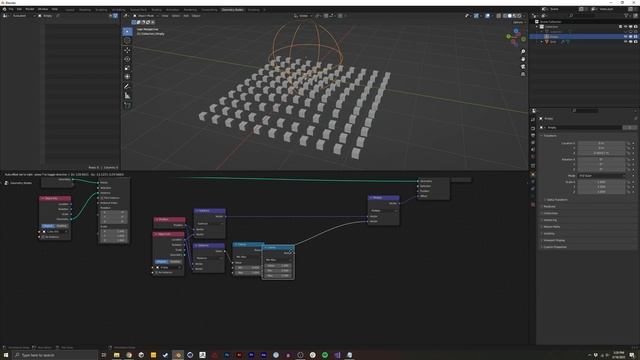Image resolution: width=640 pixels, height=360 pixels.
Task: Hide the Collection eye icon in outliner
Action: coord(625,27)
